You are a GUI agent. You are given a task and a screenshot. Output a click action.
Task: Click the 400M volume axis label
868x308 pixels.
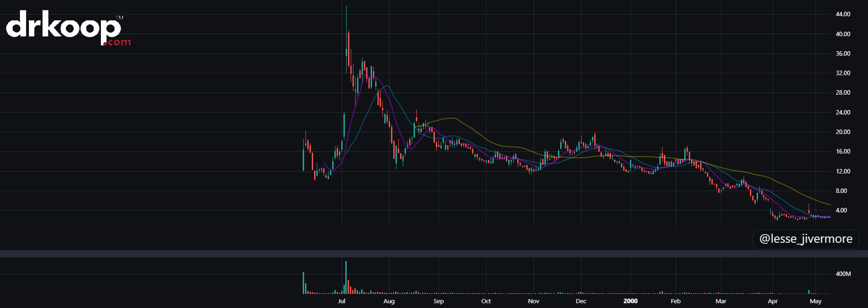843,274
